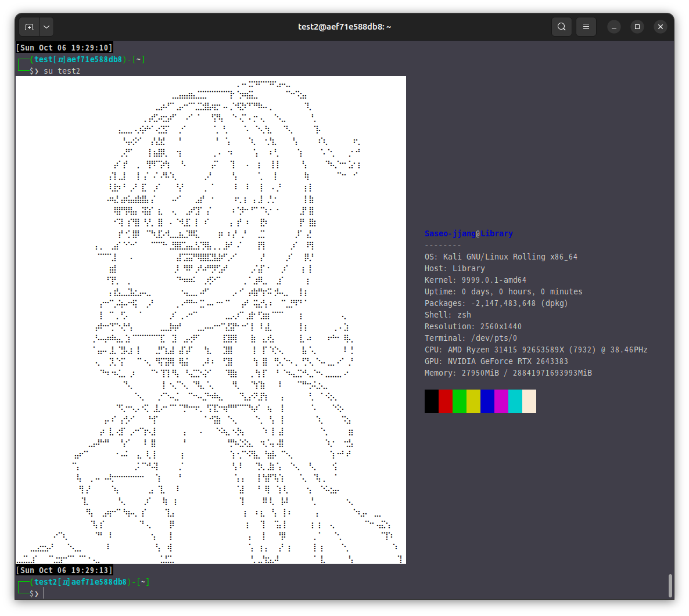Click the terminal vertical scrollbar
This screenshot has height=616, width=689.
point(670,585)
